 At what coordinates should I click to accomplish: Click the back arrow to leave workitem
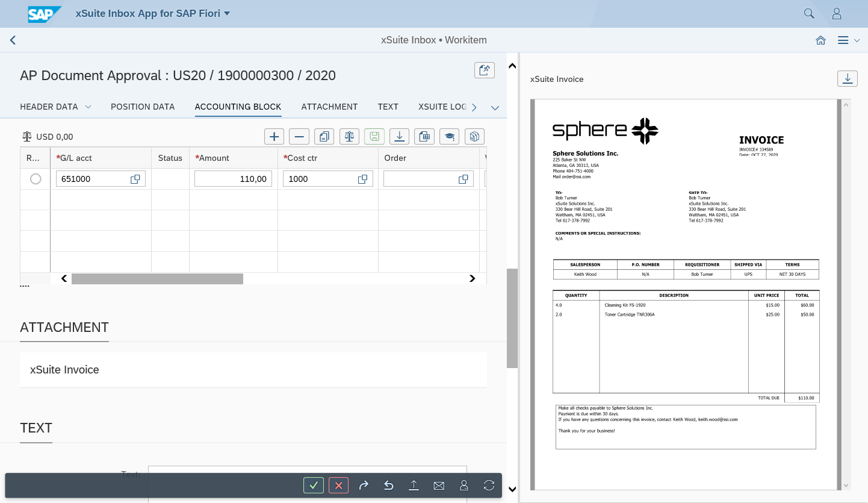pyautogui.click(x=13, y=40)
